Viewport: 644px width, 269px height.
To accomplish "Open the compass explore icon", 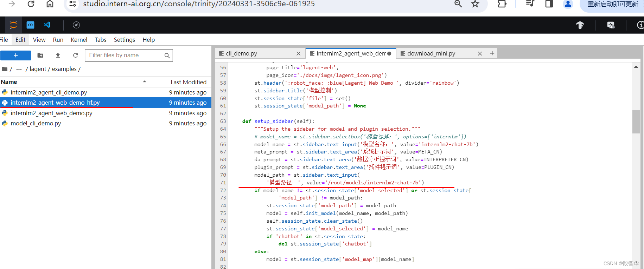I will pos(76,25).
